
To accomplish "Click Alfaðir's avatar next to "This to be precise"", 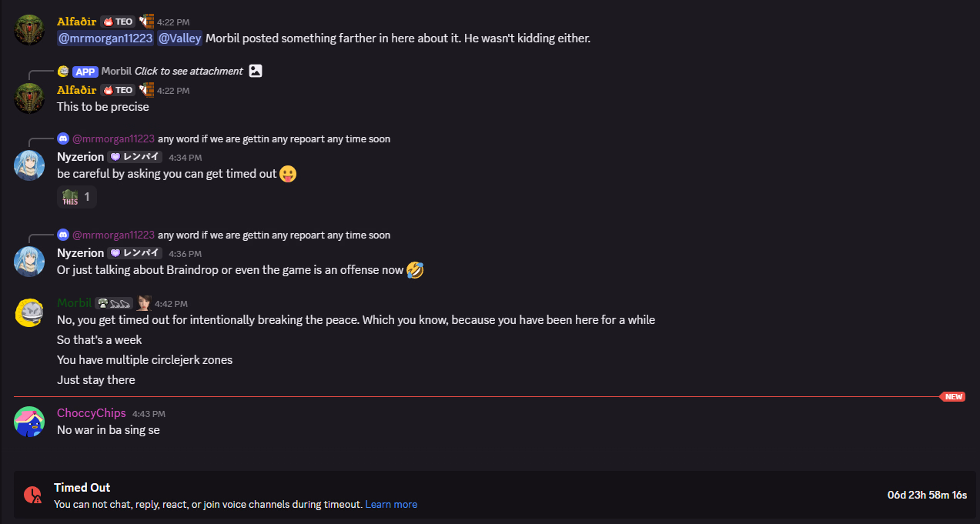I will click(29, 98).
